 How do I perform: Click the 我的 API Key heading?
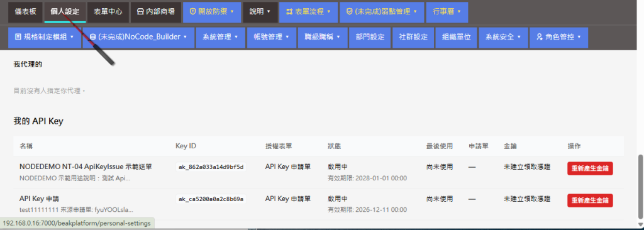point(38,121)
